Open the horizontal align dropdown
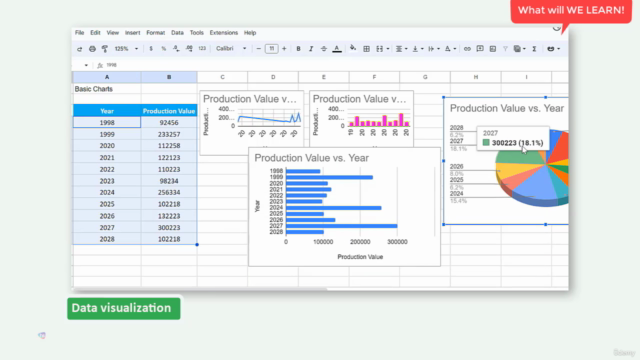640x360 pixels. tap(402, 49)
